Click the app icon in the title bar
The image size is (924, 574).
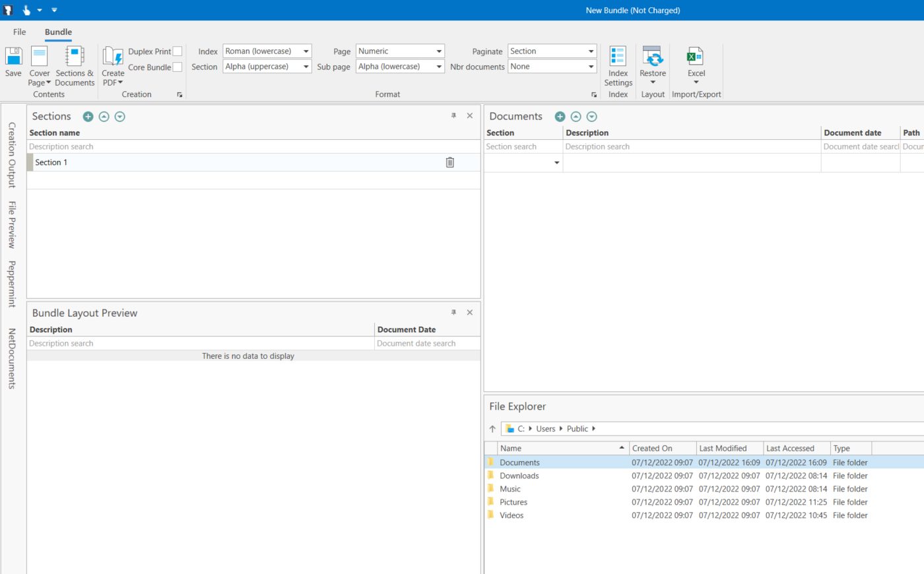pyautogui.click(x=8, y=10)
